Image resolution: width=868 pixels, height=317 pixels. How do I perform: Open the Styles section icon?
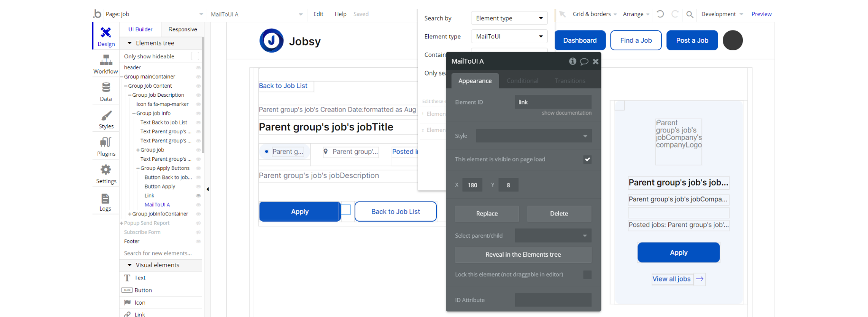coord(106,115)
